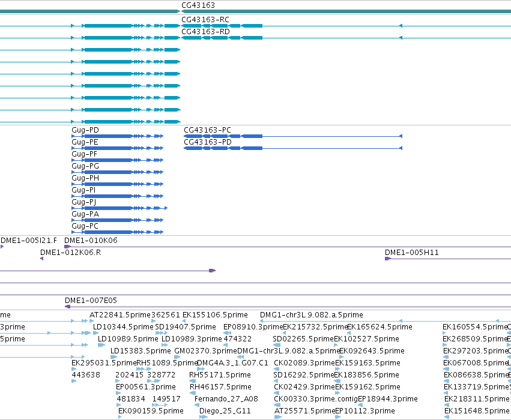Select the Gug-PA label

pyautogui.click(x=85, y=214)
